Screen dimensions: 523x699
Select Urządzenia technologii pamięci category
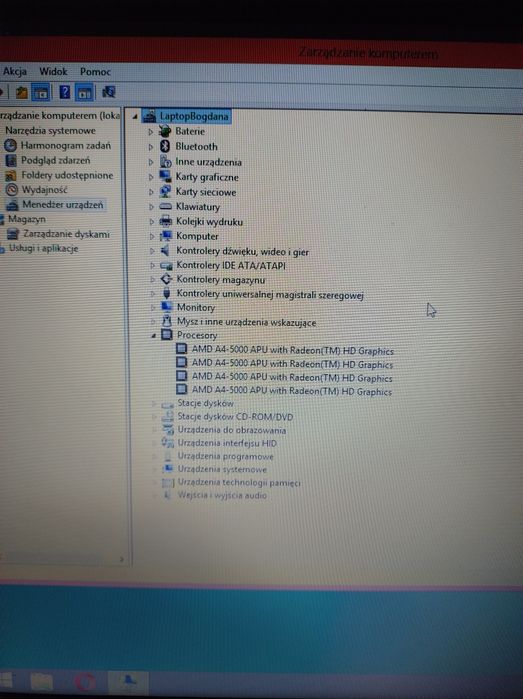pos(239,482)
